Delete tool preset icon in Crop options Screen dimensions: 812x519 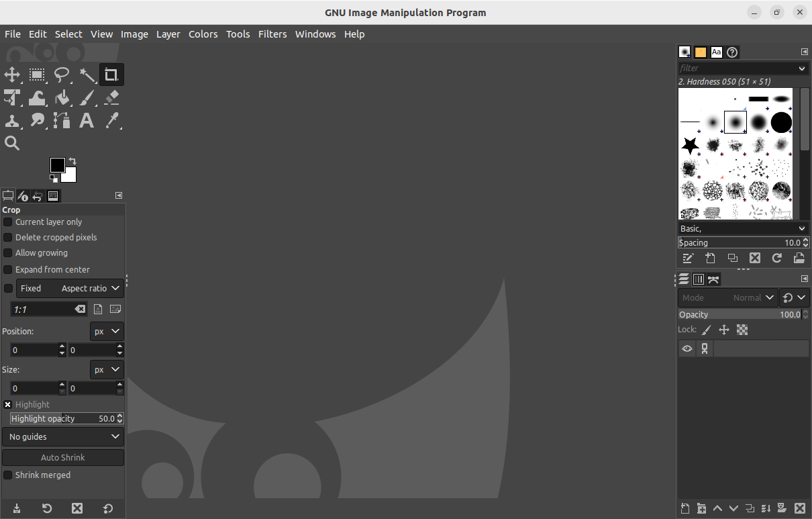pos(77,508)
